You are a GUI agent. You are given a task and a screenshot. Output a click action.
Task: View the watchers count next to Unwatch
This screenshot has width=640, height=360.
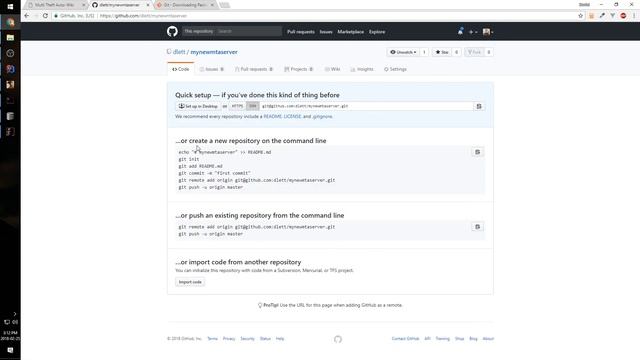click(x=424, y=52)
